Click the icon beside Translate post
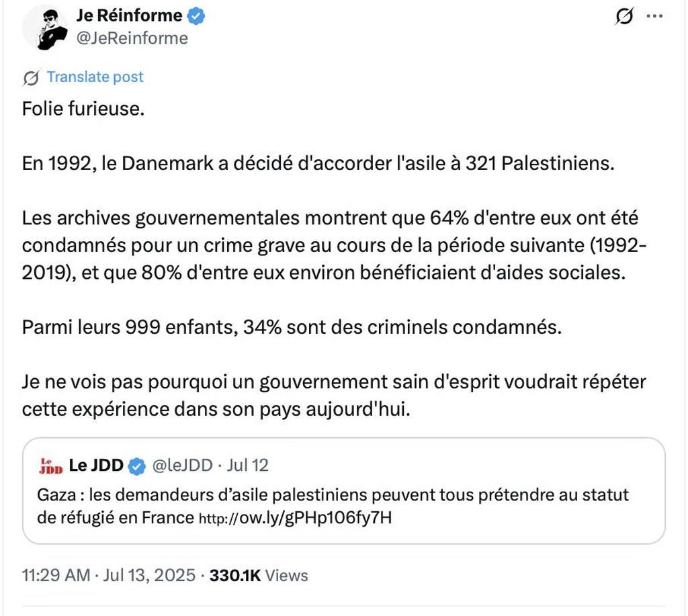 (31, 78)
